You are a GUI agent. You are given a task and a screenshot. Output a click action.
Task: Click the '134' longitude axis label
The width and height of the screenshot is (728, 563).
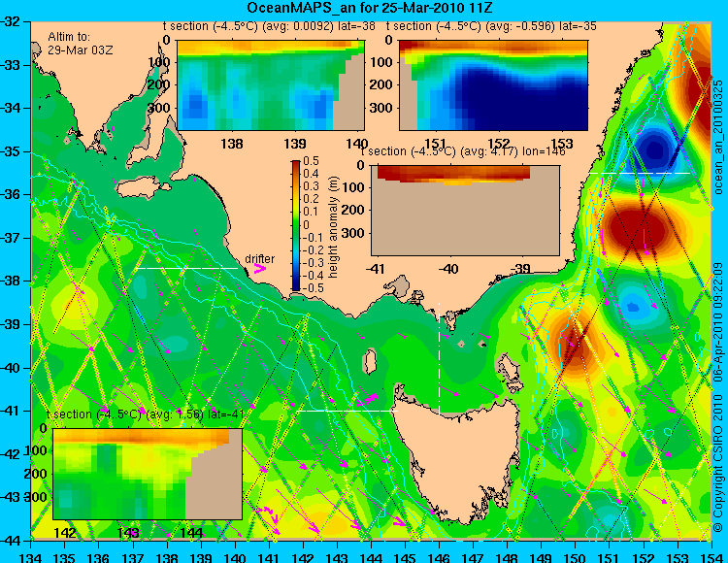(x=31, y=557)
